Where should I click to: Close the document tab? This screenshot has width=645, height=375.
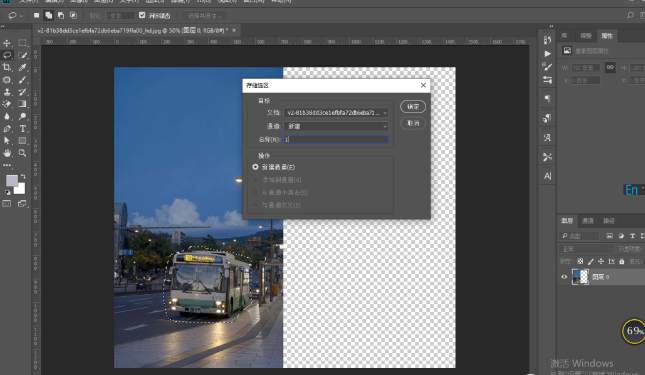pos(234,30)
